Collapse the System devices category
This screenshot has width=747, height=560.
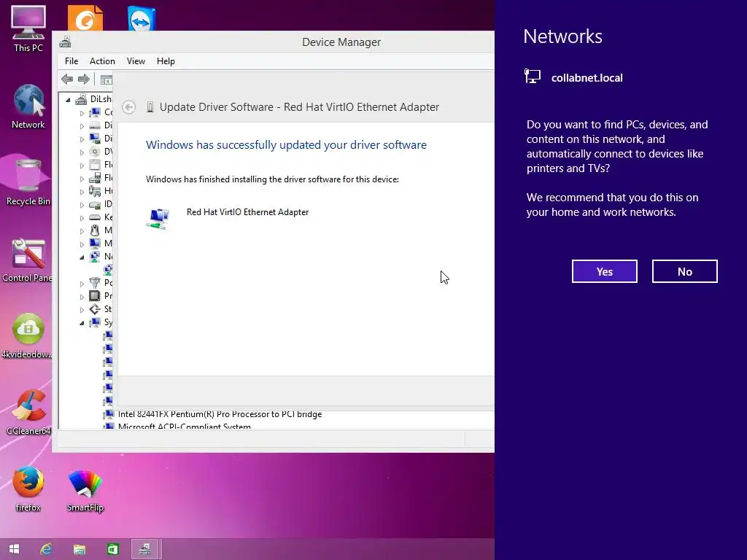point(82,323)
